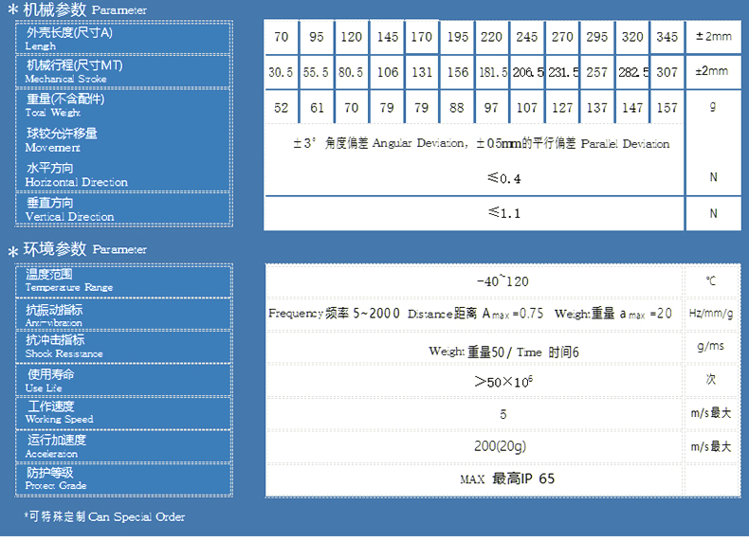Click stroke cell value 206.5

(x=528, y=72)
